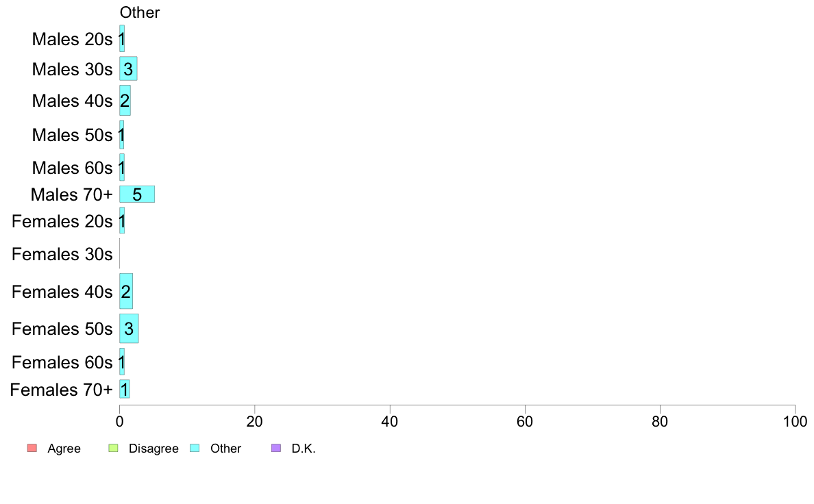Image resolution: width=814 pixels, height=504 pixels.
Task: Click the red Agree legend swatch
Action: point(32,449)
